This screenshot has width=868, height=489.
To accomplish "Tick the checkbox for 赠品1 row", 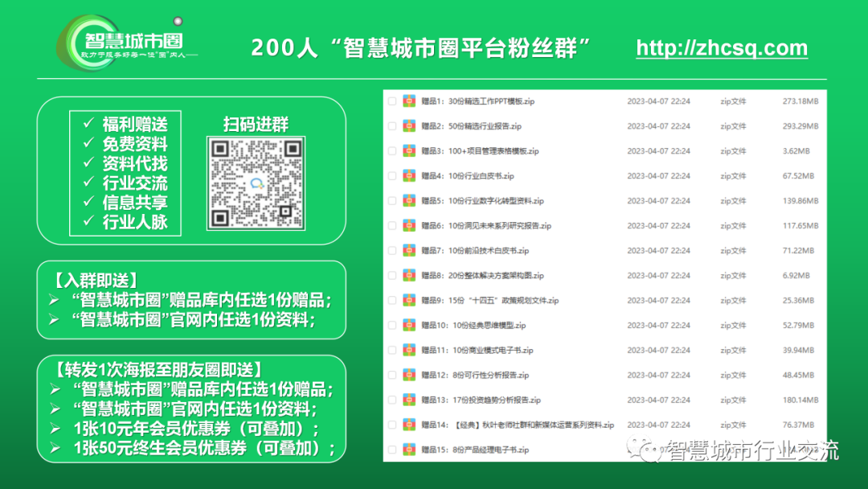I will click(392, 101).
